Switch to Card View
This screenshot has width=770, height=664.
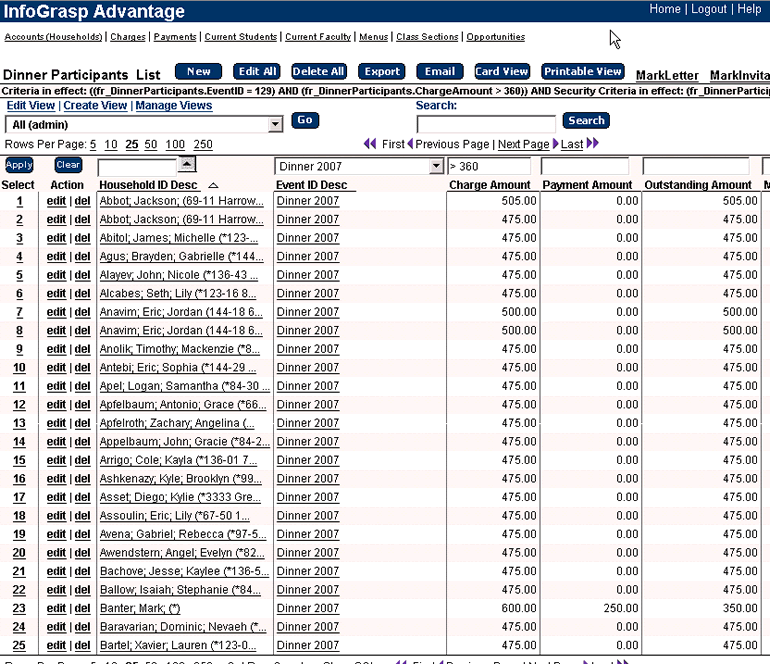point(501,71)
